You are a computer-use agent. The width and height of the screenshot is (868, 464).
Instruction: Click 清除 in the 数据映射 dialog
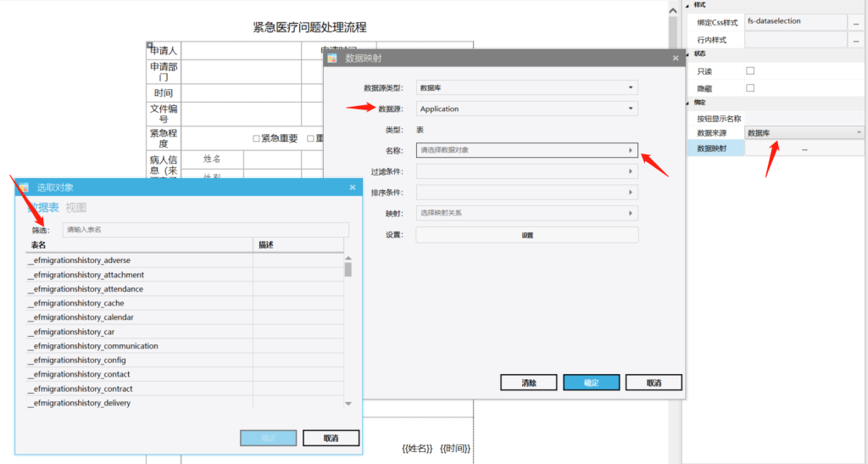529,383
